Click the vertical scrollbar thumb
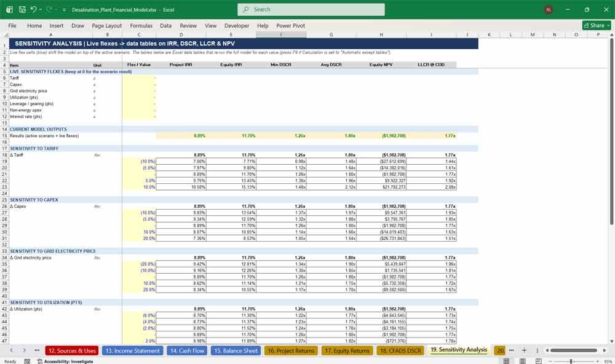The height and width of the screenshot is (364, 615). (611, 132)
